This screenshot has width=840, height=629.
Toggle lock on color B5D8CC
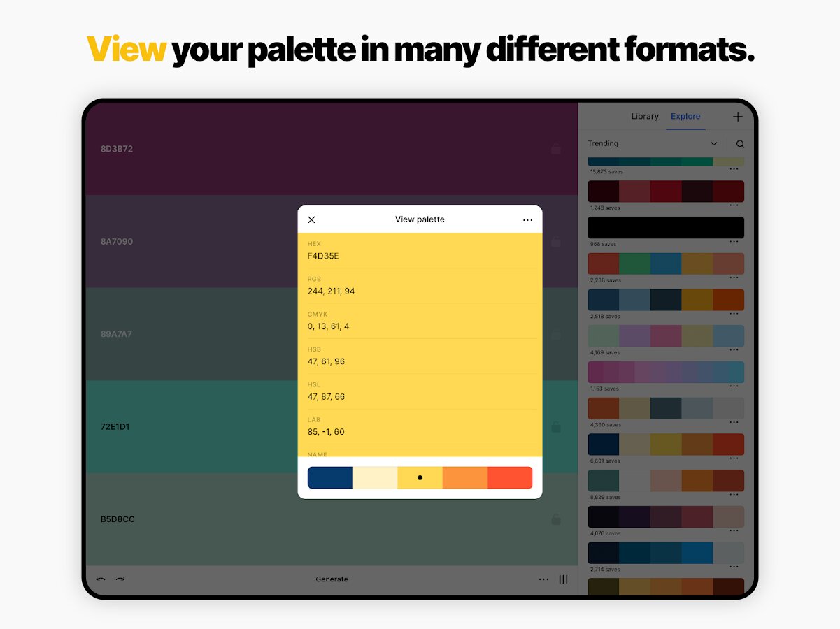(x=555, y=519)
